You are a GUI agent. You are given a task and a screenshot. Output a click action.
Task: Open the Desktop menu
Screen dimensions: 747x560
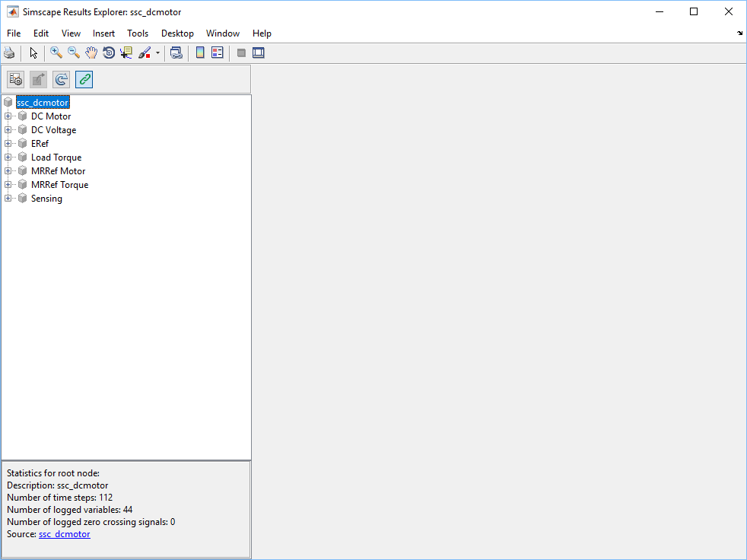177,33
